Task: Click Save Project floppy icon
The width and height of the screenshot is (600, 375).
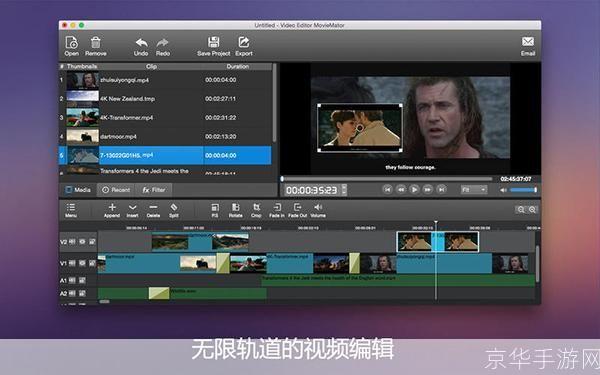Action: click(x=213, y=42)
